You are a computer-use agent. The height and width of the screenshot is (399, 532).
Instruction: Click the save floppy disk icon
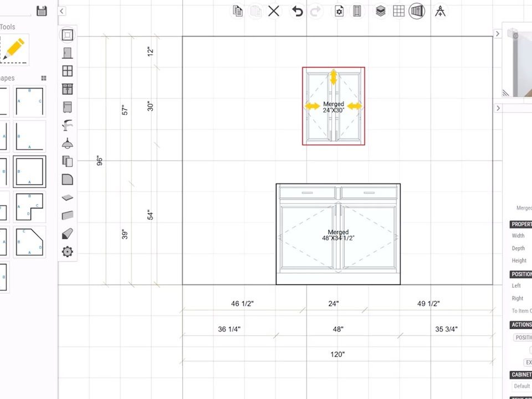(x=42, y=11)
